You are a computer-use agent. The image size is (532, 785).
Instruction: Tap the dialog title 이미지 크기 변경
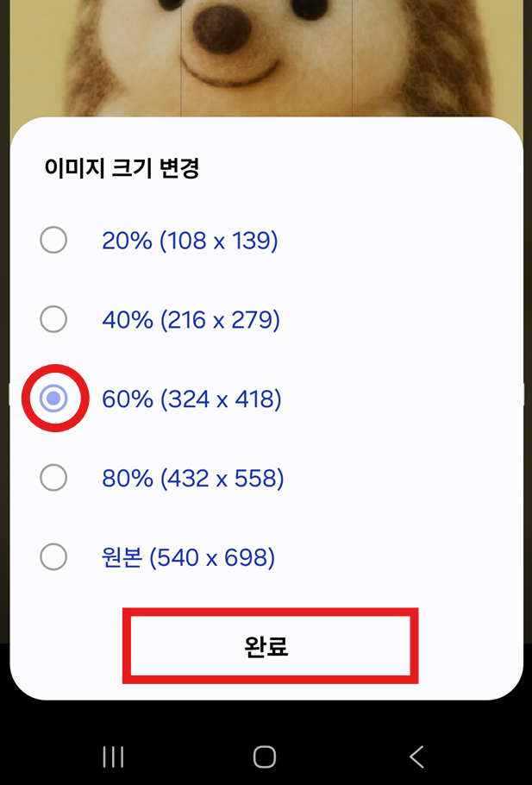111,169
